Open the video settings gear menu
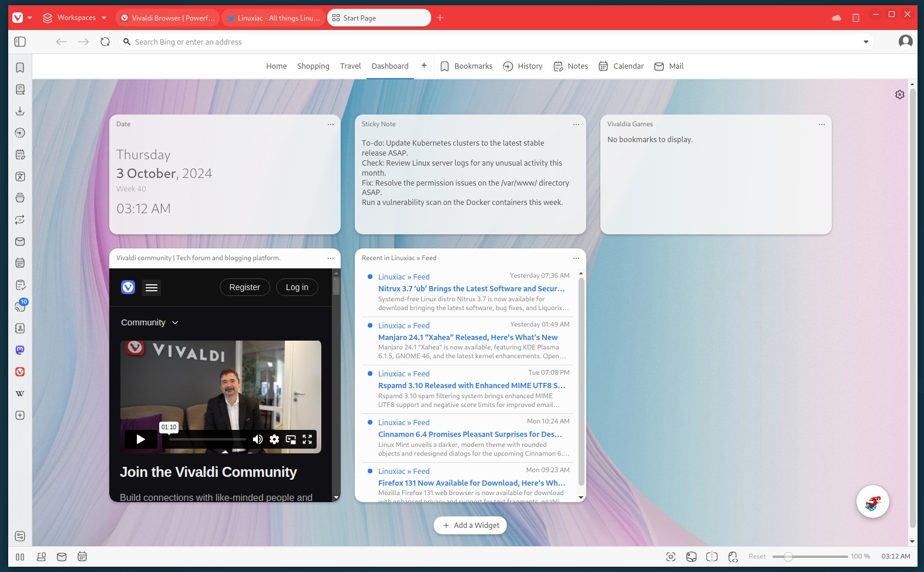924x572 pixels. pyautogui.click(x=274, y=439)
